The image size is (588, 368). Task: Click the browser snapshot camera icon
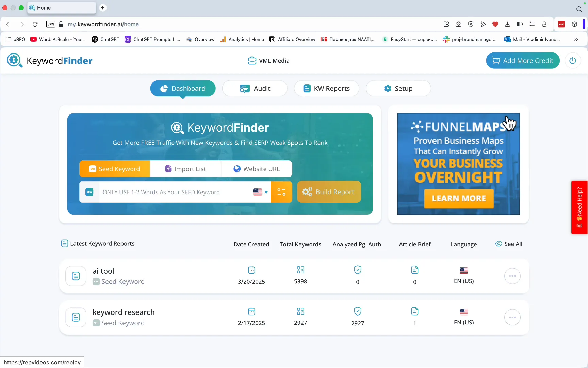[459, 24]
